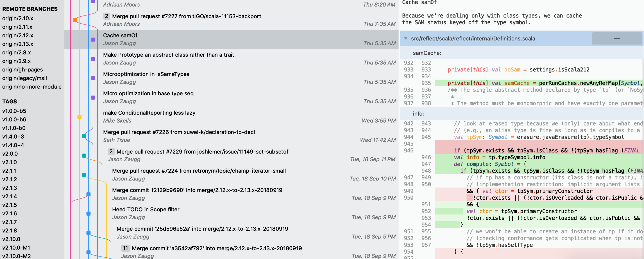
Task: Click purple graph node of 'Cache samOf'
Action: [93, 39]
